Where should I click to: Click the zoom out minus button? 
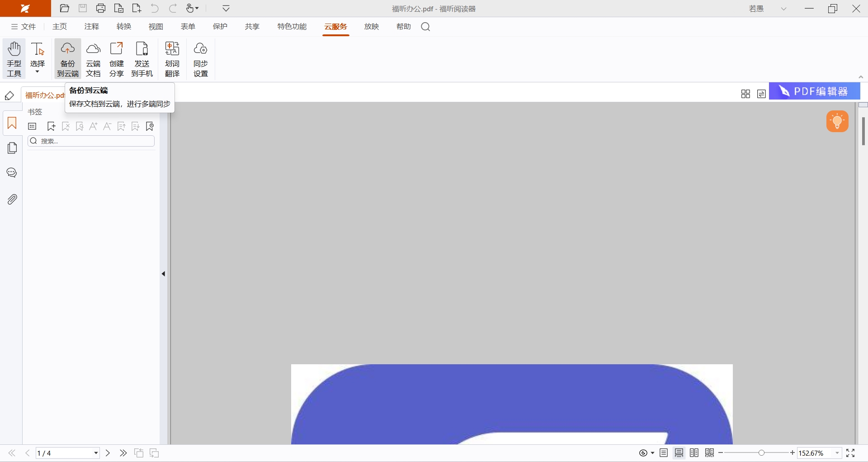[x=721, y=453]
